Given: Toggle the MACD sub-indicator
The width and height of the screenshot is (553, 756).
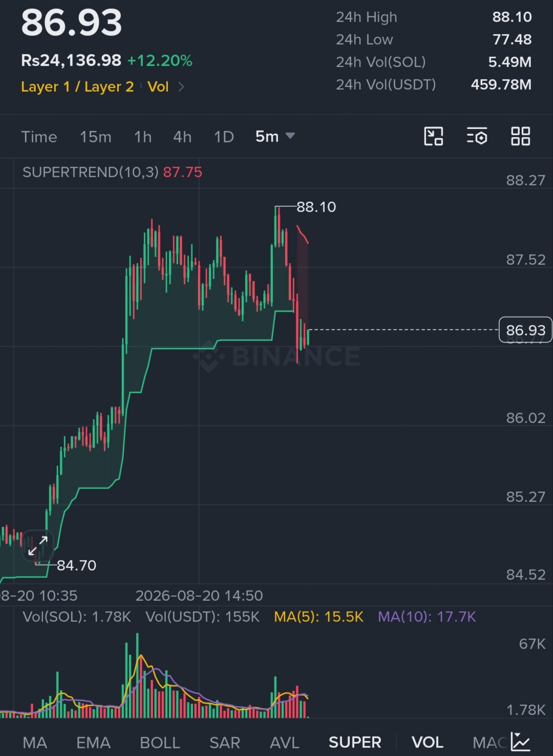Looking at the screenshot, I should click(491, 742).
